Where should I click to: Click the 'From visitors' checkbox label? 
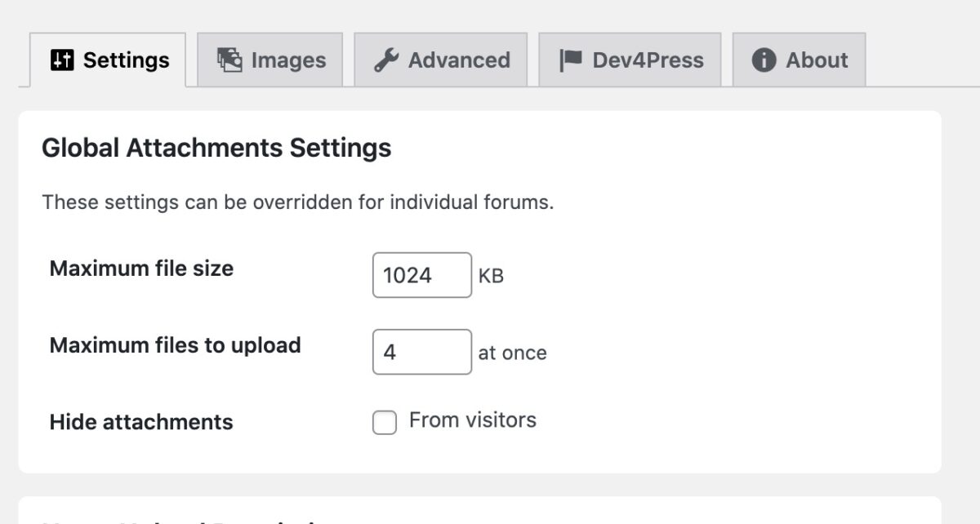click(473, 420)
